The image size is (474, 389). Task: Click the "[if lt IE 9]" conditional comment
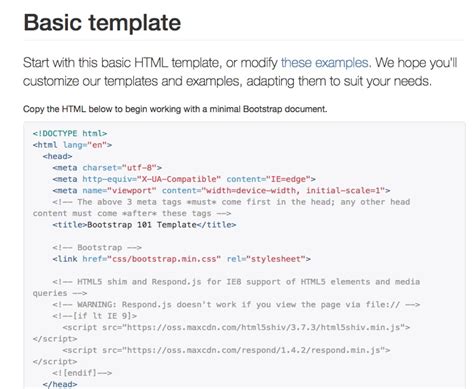[x=95, y=316]
